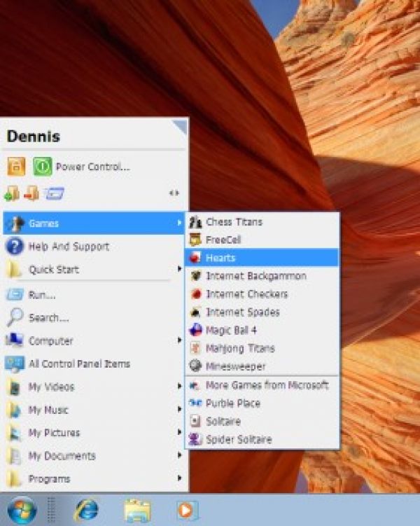Click the blue window icon beside door icons
This screenshot has width=420, height=526.
(54, 193)
